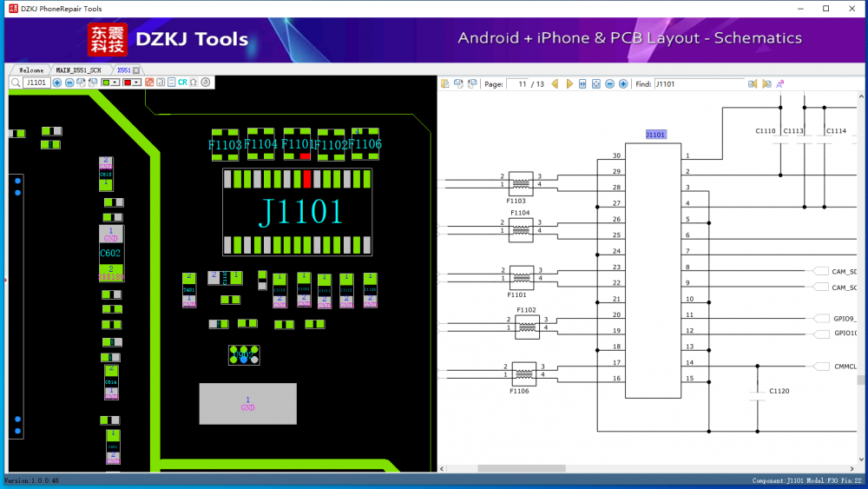Go to previous schematic page

pyautogui.click(x=555, y=84)
